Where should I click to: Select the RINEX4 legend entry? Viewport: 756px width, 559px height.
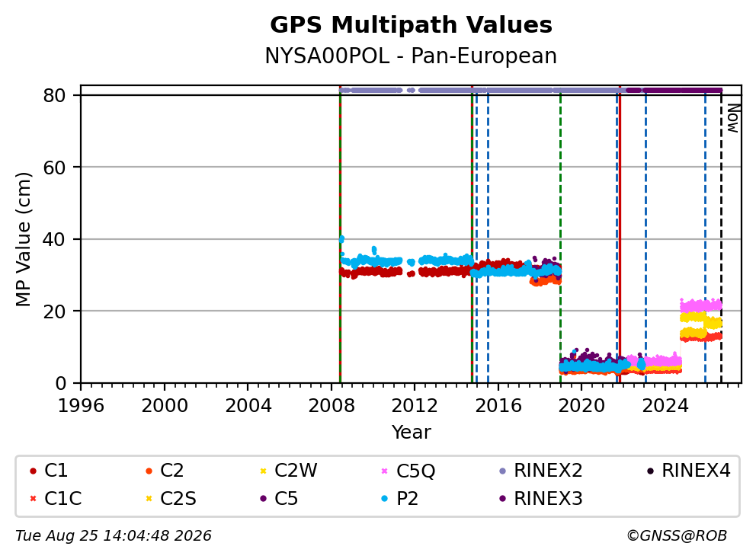688,471
